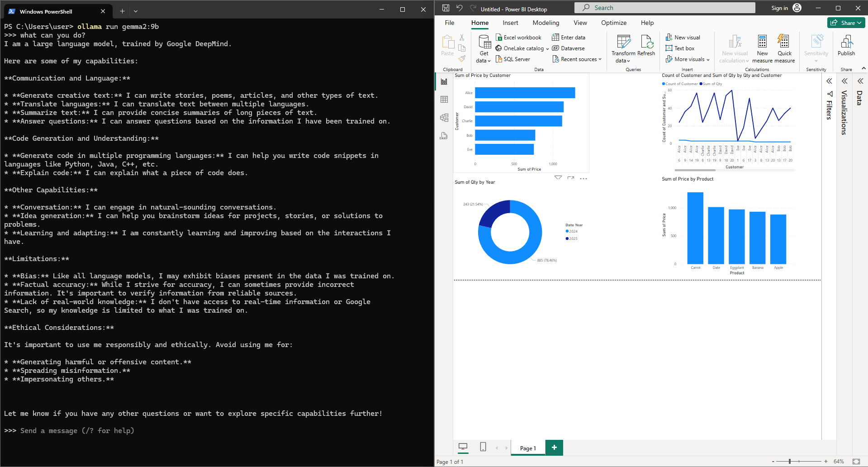Toggle fit to page button
The width and height of the screenshot is (868, 467).
[x=856, y=462]
